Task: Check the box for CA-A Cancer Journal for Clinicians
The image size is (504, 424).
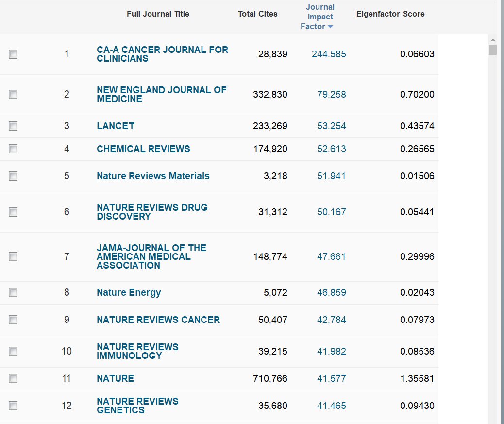Action: tap(13, 54)
